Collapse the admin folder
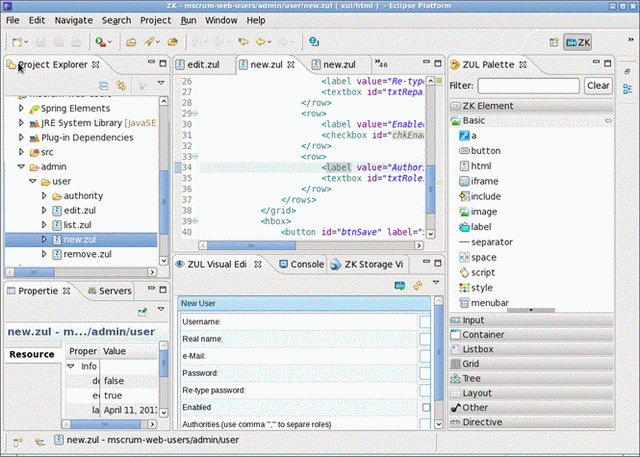The image size is (640, 457). tap(21, 166)
